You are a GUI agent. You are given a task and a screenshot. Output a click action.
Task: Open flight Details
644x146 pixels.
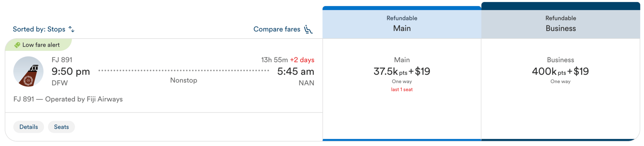pos(29,127)
